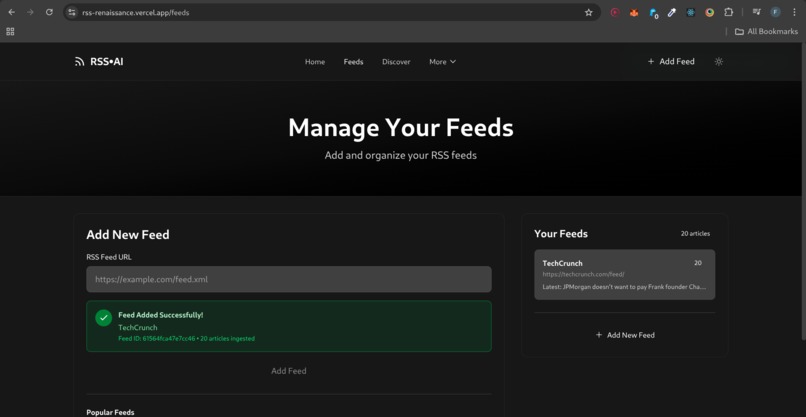This screenshot has height=417, width=806.
Task: Go to the Home nav link
Action: 315,62
